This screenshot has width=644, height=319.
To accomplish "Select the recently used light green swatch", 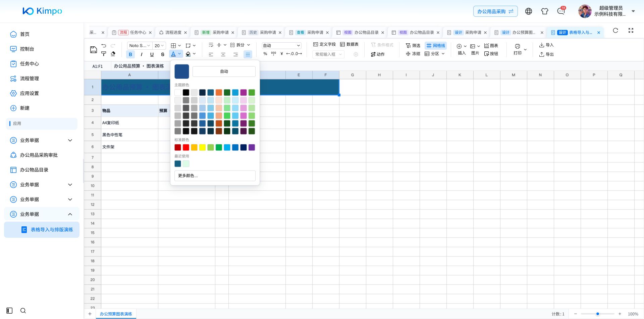I will point(186,164).
